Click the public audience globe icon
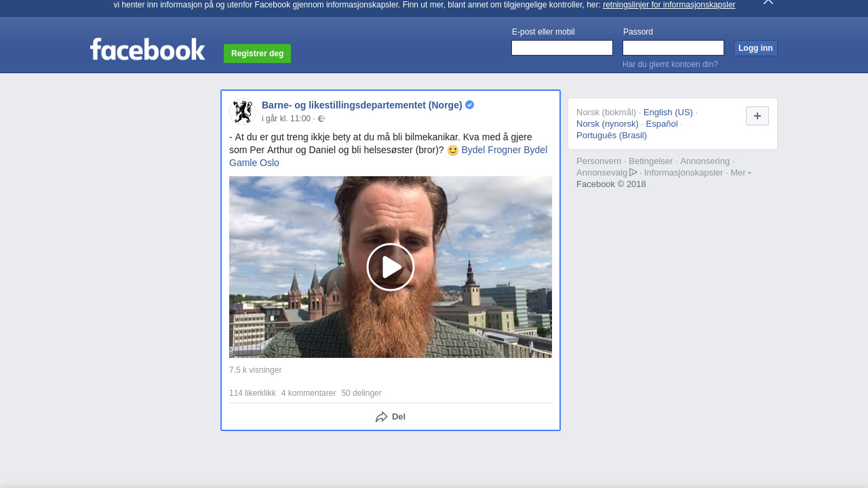 click(x=321, y=119)
